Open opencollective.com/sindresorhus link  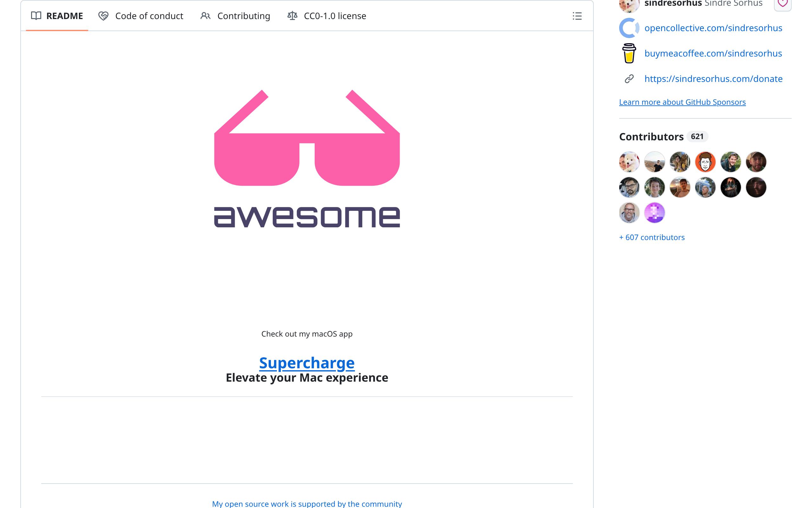[x=713, y=28]
